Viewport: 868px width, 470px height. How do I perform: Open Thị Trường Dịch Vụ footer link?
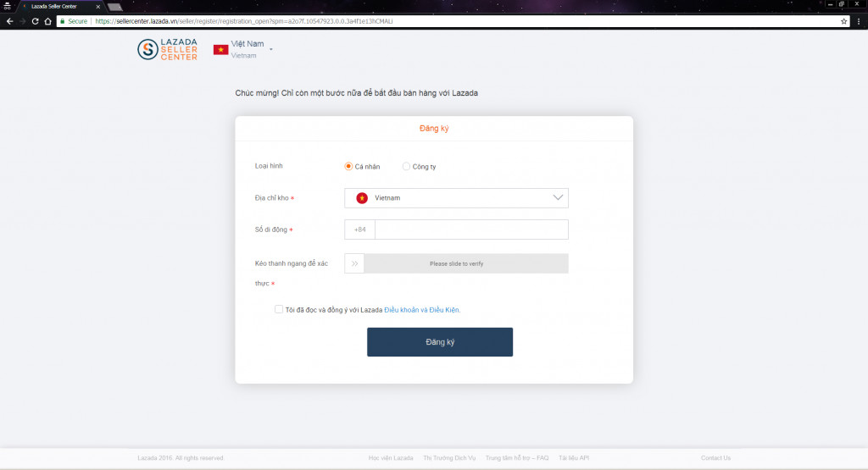(449, 458)
